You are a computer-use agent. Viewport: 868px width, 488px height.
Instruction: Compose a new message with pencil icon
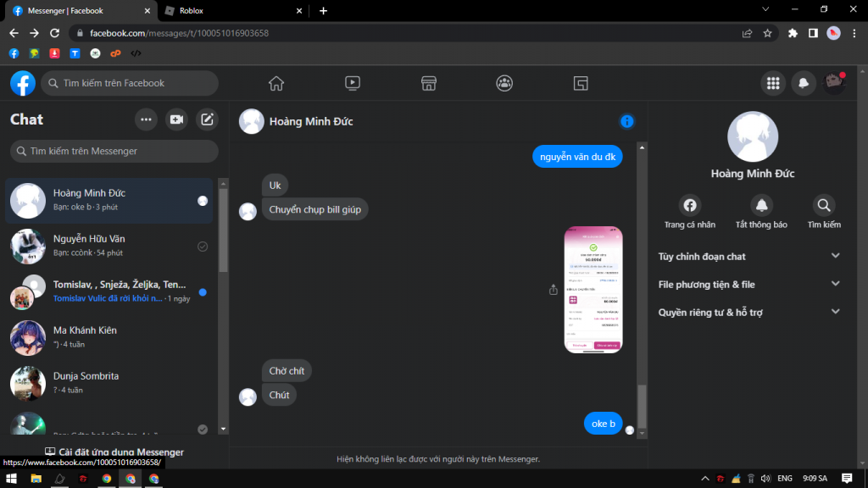(207, 119)
